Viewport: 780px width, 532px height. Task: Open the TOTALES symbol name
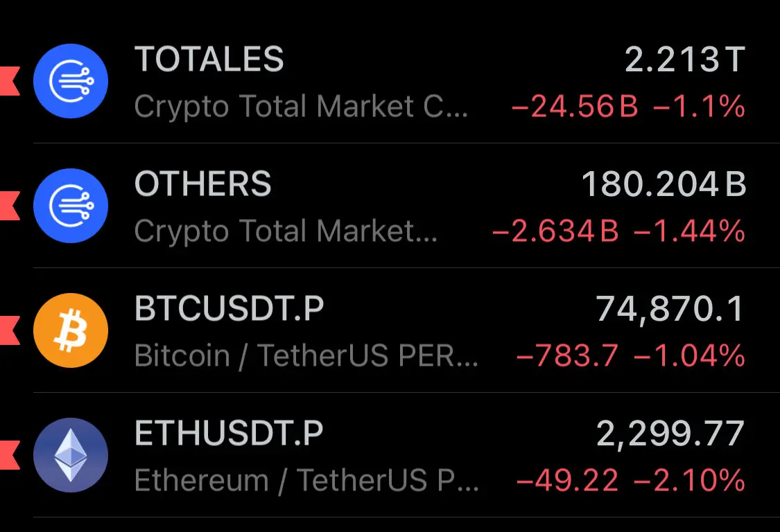click(209, 59)
